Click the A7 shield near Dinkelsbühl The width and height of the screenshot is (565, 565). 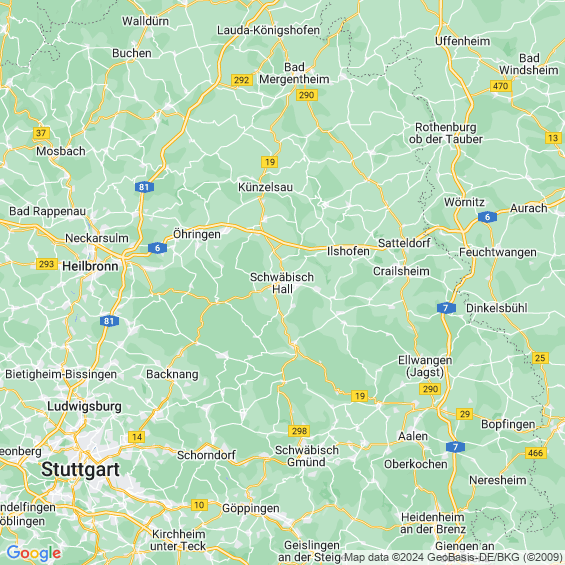446,308
